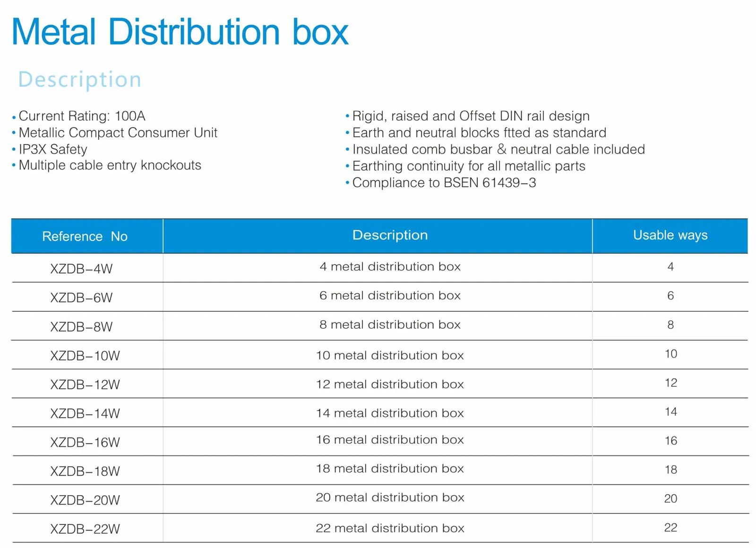Click usable ways value in XZDB-14W row
Image resolution: width=756 pixels, height=548 pixels.
point(671,412)
